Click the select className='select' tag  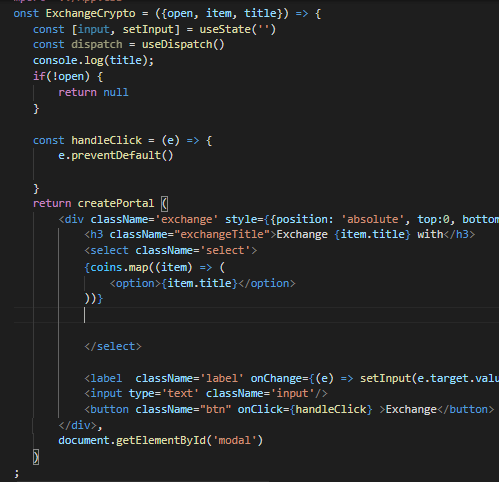pyautogui.click(x=171, y=250)
